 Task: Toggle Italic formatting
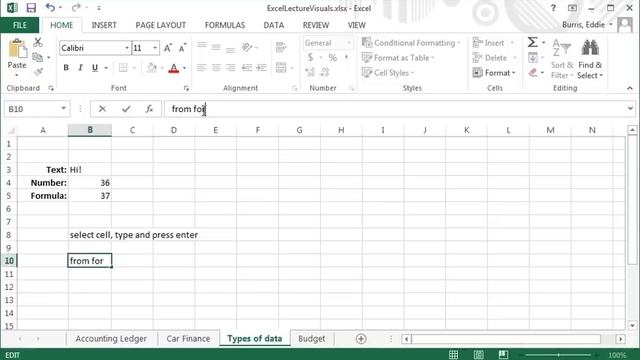[x=80, y=68]
